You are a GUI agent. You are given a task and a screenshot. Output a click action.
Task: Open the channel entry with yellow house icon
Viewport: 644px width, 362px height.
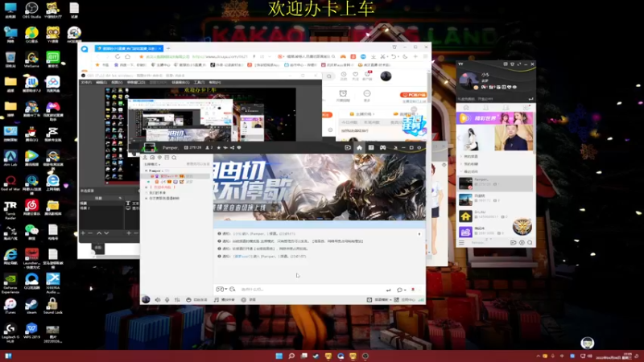click(495, 215)
